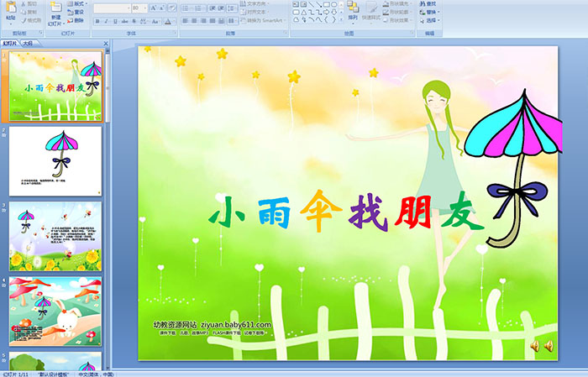Click the Copy (复制) icon
Image resolution: width=588 pixels, height=377 pixels.
[x=24, y=12]
